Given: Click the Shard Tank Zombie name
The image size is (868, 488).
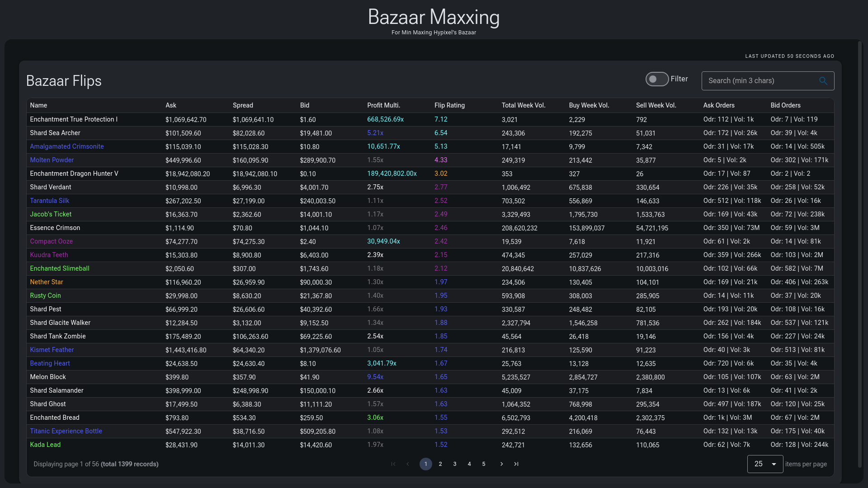Looking at the screenshot, I should pyautogui.click(x=57, y=336).
